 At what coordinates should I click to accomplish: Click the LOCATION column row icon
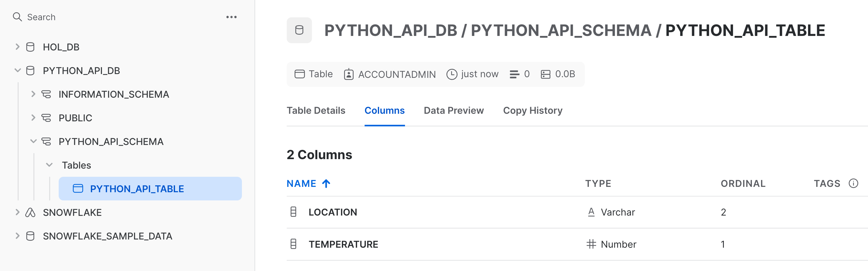pyautogui.click(x=293, y=212)
